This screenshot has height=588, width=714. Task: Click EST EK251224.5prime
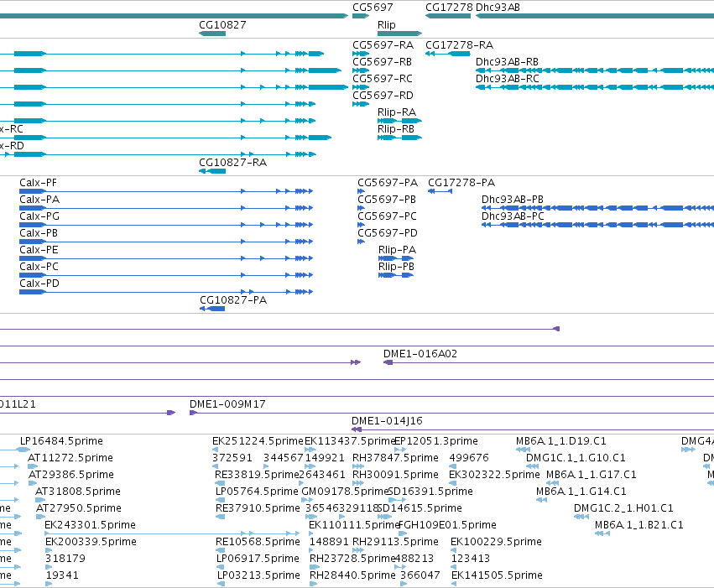(258, 441)
